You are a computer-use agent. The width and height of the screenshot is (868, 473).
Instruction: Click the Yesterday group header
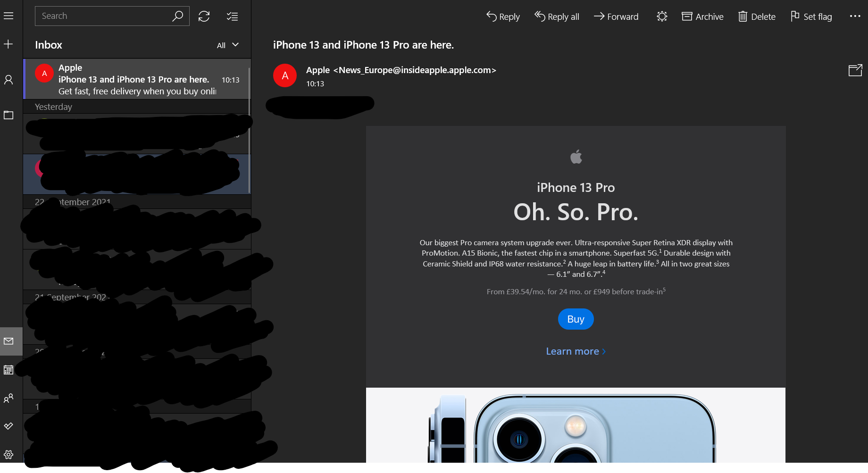[53, 107]
